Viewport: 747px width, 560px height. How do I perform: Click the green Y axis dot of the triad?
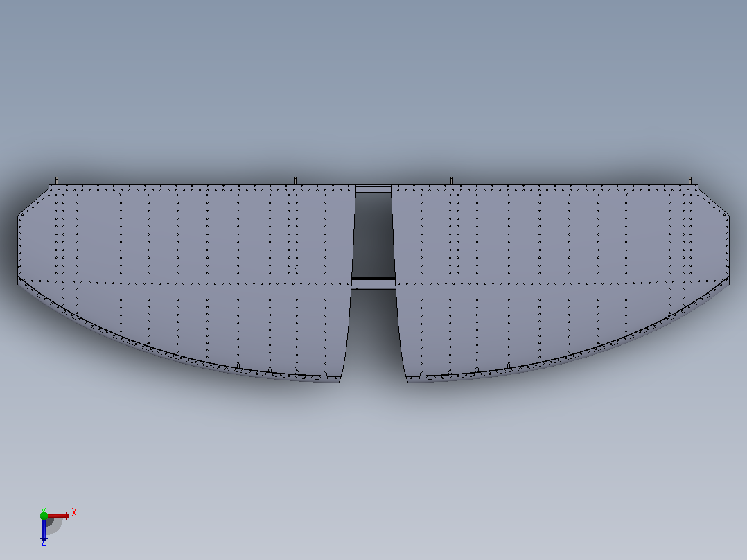click(x=44, y=515)
